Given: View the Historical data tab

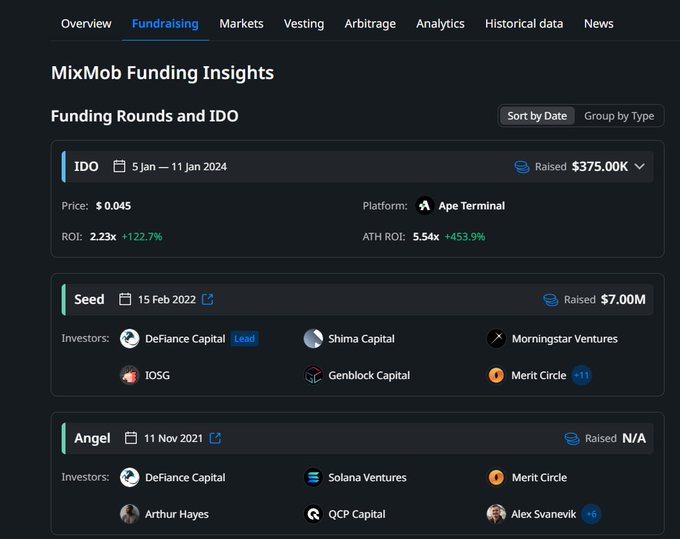Looking at the screenshot, I should point(524,23).
